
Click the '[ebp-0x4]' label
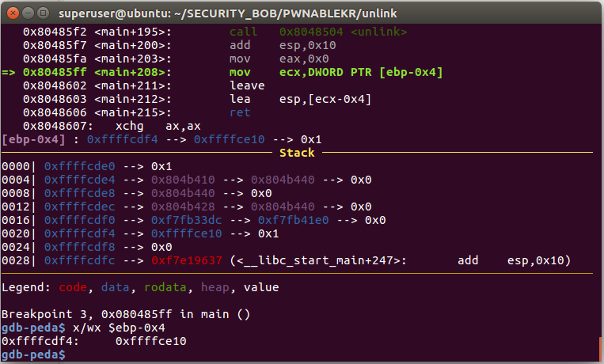pyautogui.click(x=33, y=139)
